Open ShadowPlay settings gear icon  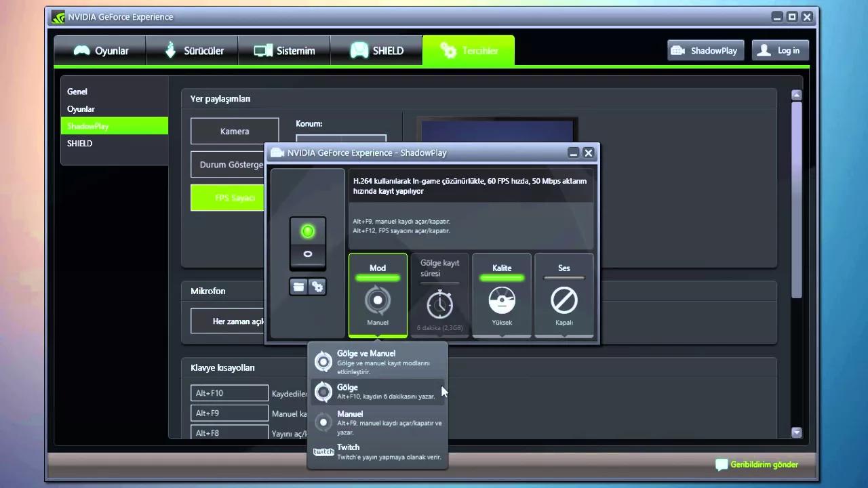click(317, 287)
